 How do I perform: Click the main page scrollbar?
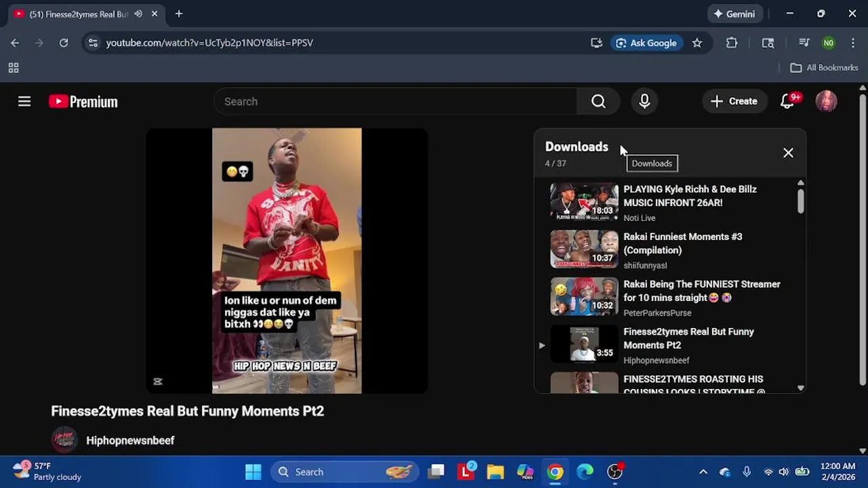tap(863, 241)
